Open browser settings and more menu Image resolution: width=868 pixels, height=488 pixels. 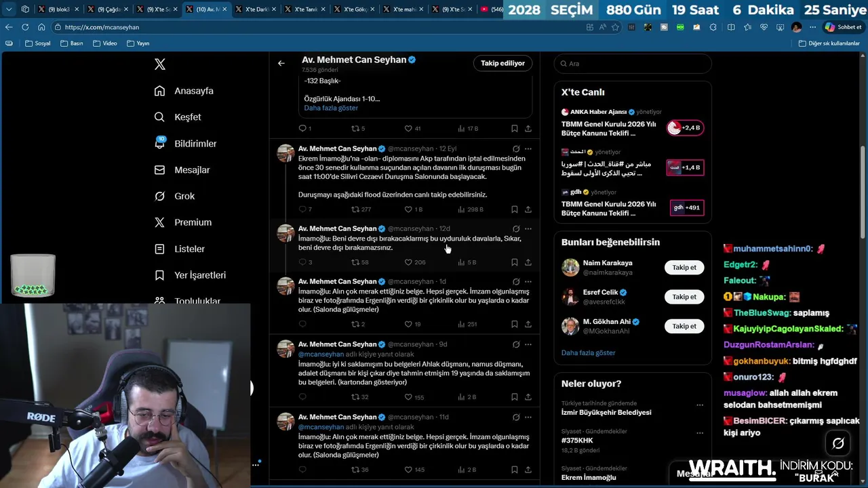tap(812, 27)
